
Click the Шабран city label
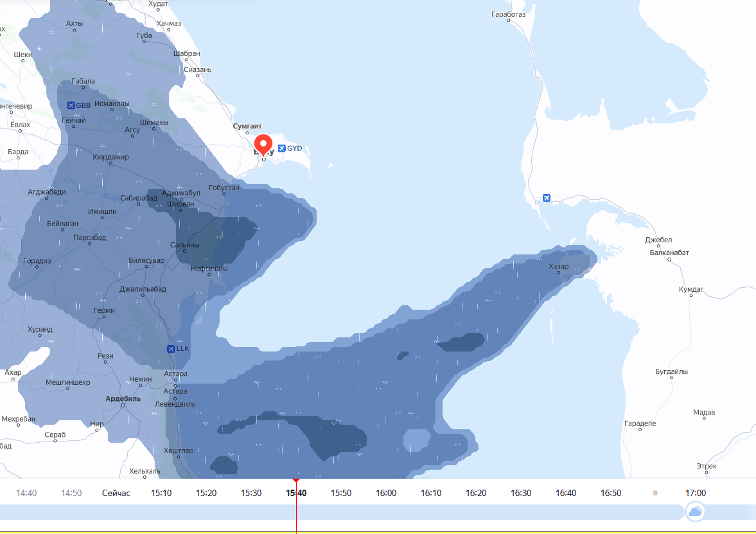[186, 53]
